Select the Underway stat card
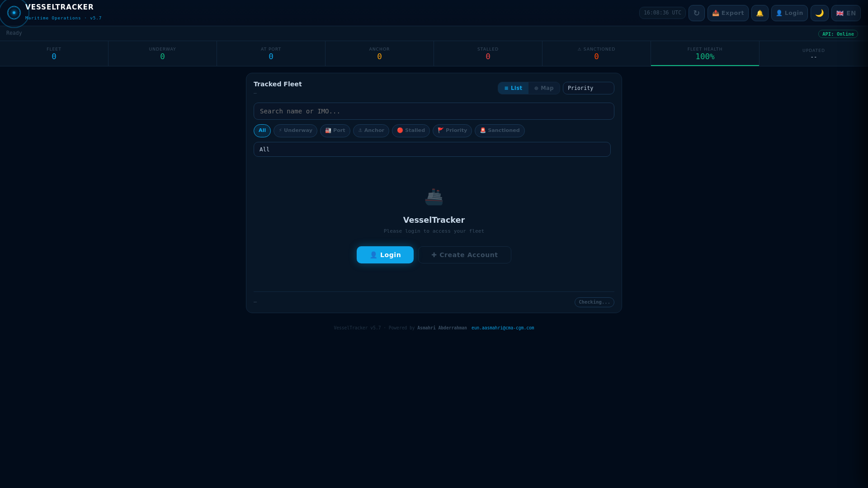This screenshot has height=488, width=868. coord(162,54)
